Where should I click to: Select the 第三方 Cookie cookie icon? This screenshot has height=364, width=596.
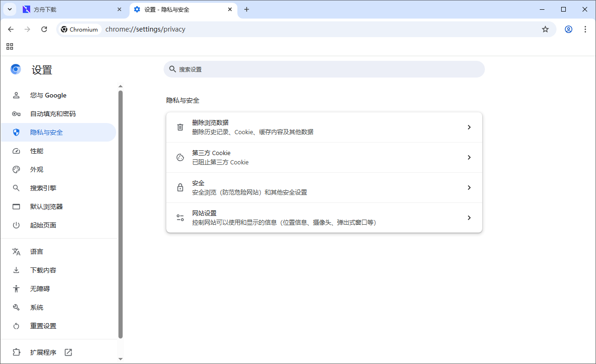[180, 157]
